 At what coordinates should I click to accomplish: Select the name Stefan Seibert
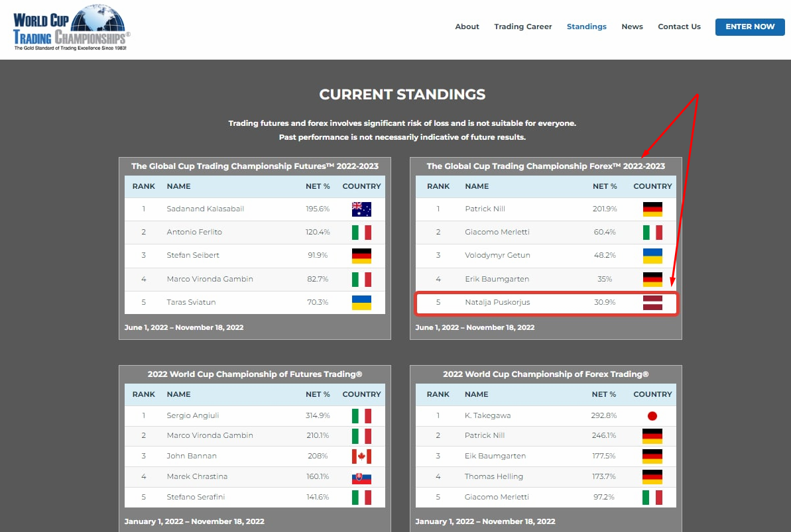click(x=193, y=255)
